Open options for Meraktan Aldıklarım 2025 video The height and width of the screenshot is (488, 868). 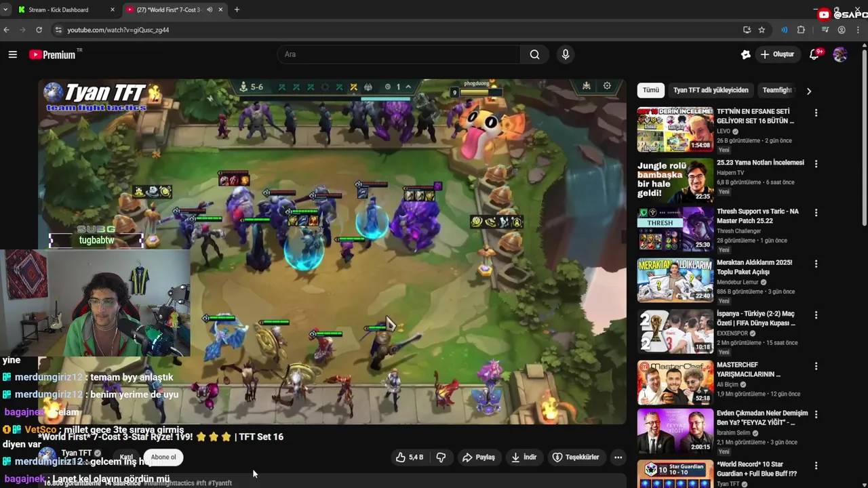816,264
